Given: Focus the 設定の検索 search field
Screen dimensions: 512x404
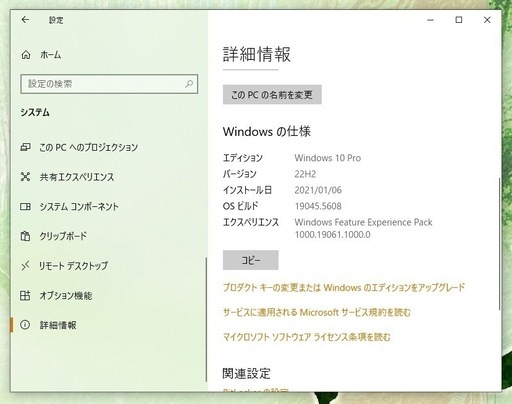Looking at the screenshot, I should pos(109,84).
